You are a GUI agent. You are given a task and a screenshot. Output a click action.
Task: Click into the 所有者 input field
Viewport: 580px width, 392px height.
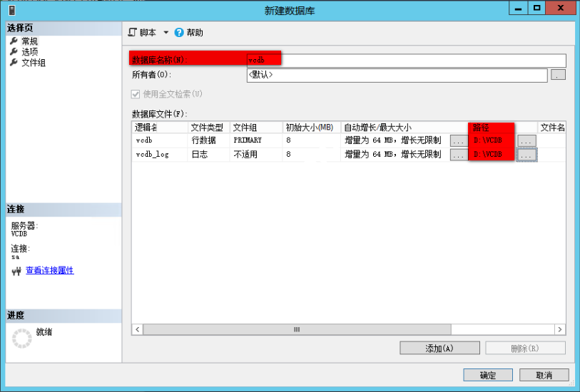pos(397,76)
